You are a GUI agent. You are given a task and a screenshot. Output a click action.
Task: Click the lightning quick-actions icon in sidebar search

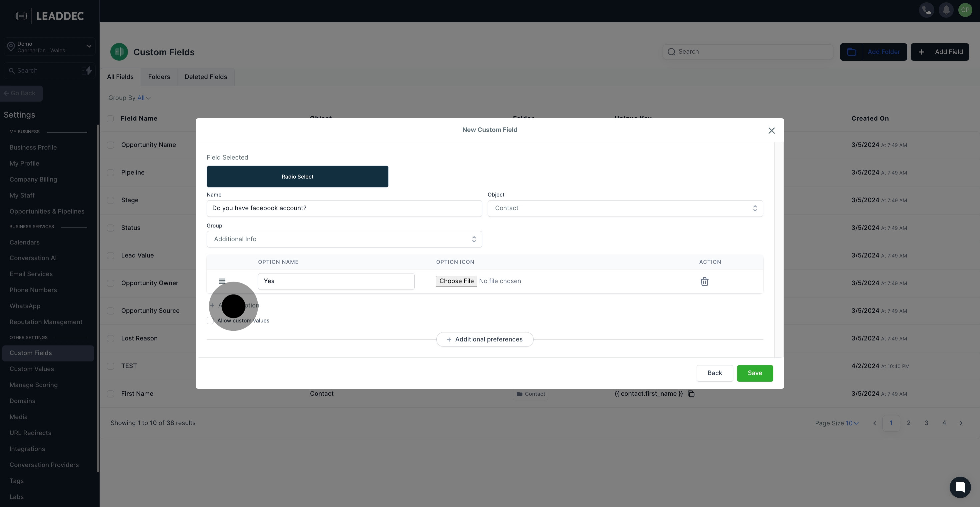(87, 71)
